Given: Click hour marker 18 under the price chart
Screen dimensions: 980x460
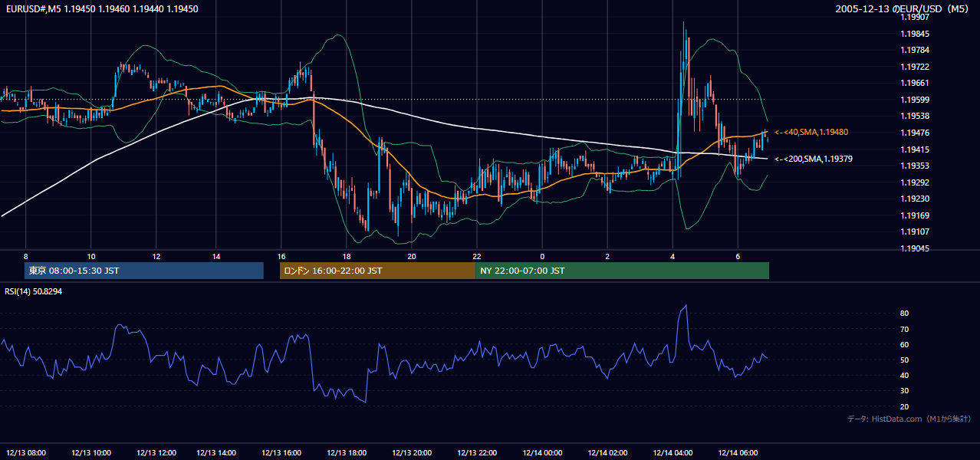Looking at the screenshot, I should (x=347, y=256).
